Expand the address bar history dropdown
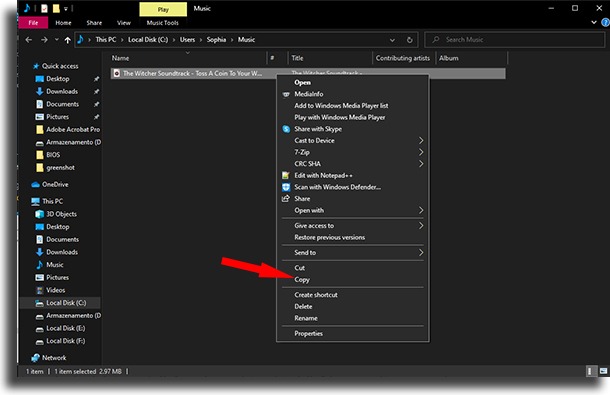Screen dimensions: 610x395 tap(392, 40)
